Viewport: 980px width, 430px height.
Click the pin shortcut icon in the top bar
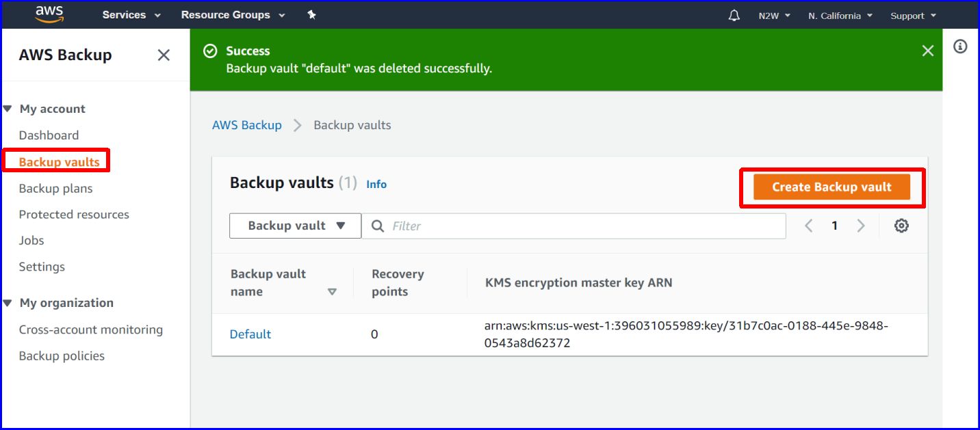tap(311, 14)
